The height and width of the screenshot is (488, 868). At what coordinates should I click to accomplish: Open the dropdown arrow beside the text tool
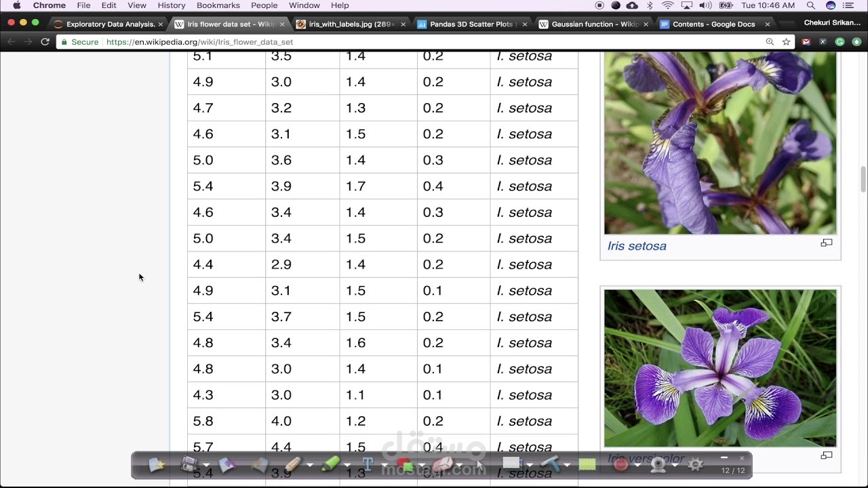384,465
